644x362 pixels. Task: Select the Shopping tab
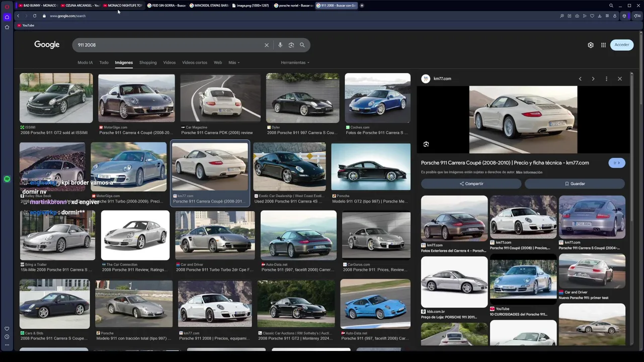point(148,62)
